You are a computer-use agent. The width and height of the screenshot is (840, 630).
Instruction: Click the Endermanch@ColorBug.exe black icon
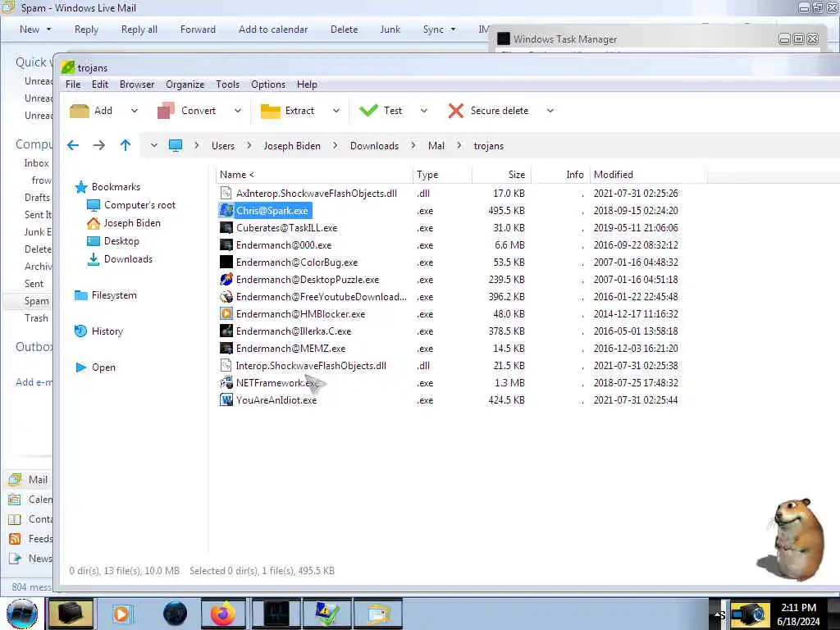226,262
